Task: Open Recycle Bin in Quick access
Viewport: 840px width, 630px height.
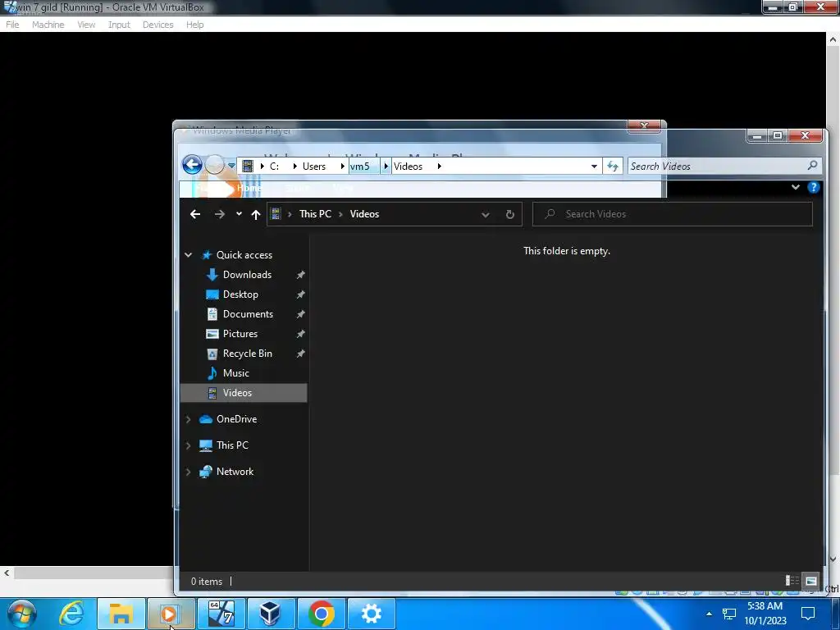Action: (x=248, y=354)
